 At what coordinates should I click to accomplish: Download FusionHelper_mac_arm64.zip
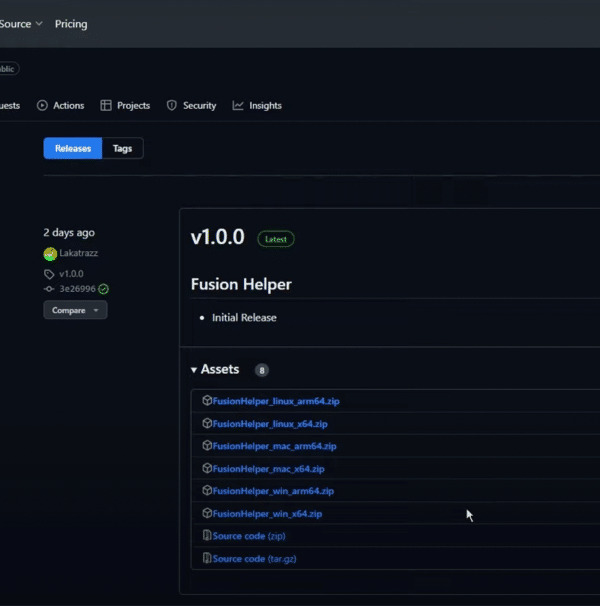274,446
